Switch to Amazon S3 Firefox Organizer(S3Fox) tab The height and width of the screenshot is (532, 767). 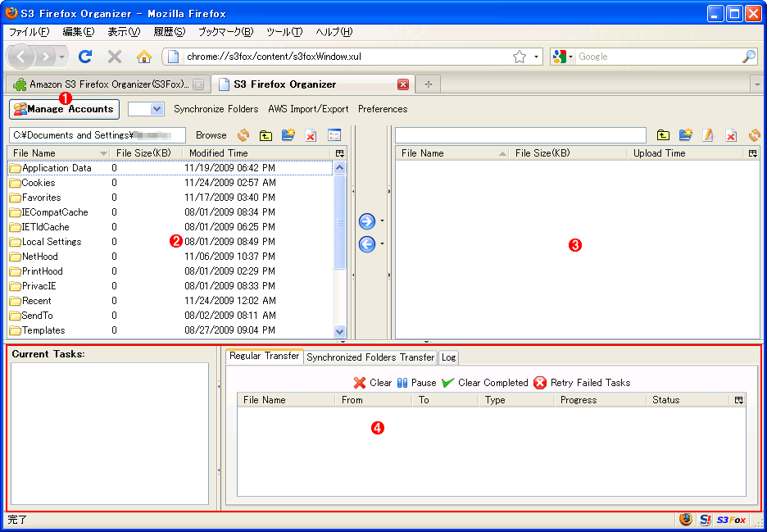(x=109, y=84)
